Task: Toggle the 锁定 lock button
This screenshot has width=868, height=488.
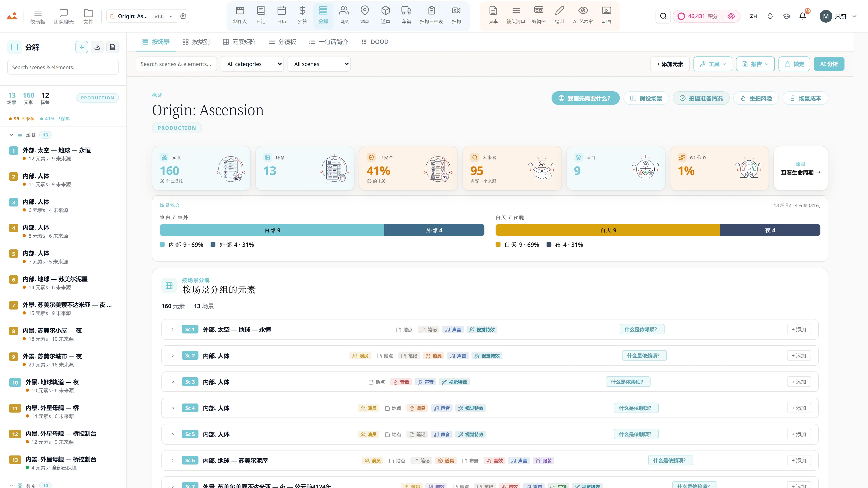Action: [x=794, y=64]
